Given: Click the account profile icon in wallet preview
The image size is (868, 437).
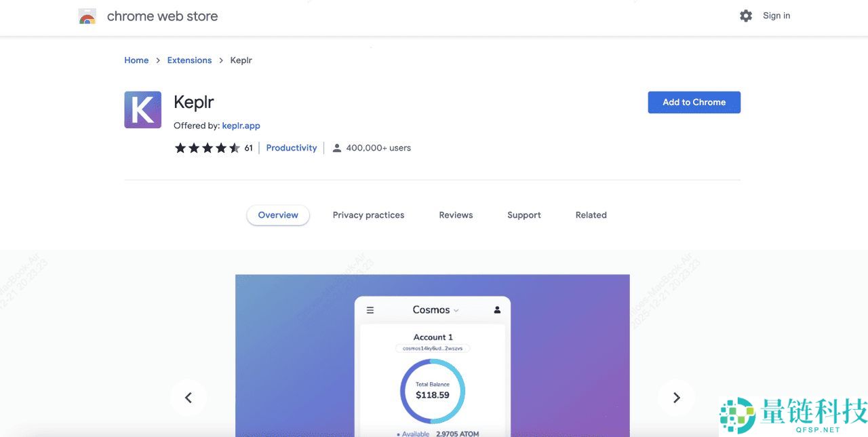Looking at the screenshot, I should (497, 310).
